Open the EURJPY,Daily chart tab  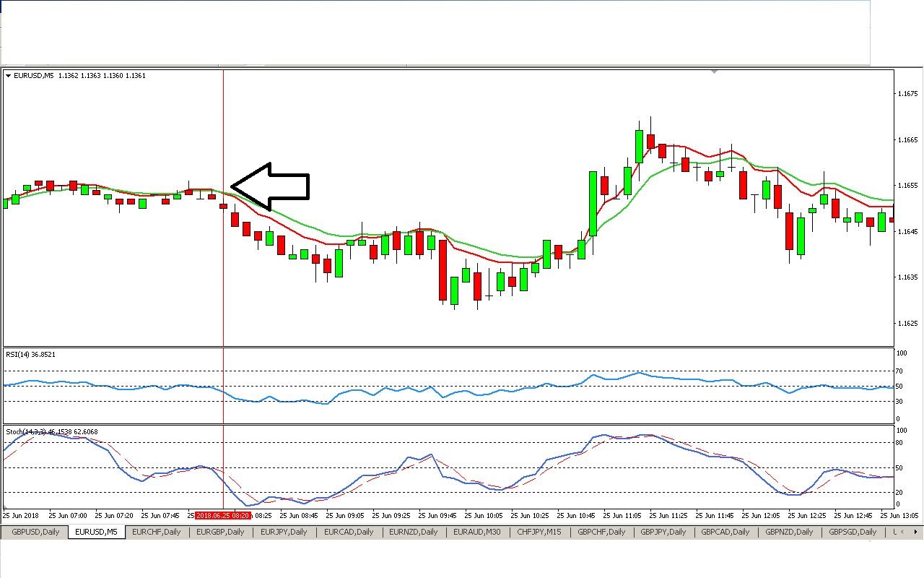click(284, 532)
